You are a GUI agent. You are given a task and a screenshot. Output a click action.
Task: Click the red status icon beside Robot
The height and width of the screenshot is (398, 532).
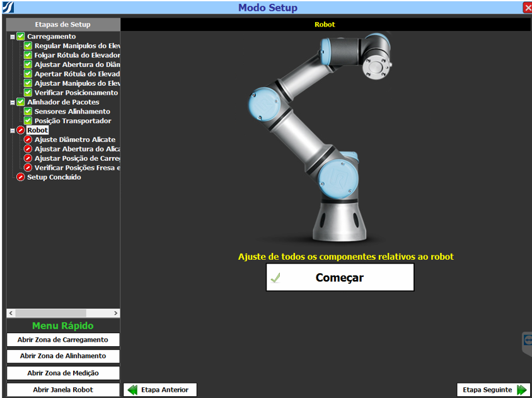[x=21, y=131]
